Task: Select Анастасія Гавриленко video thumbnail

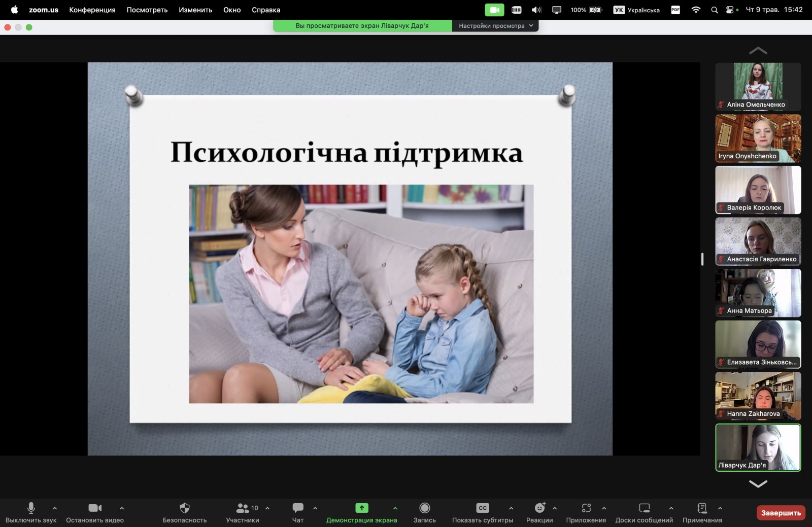Action: coord(758,241)
